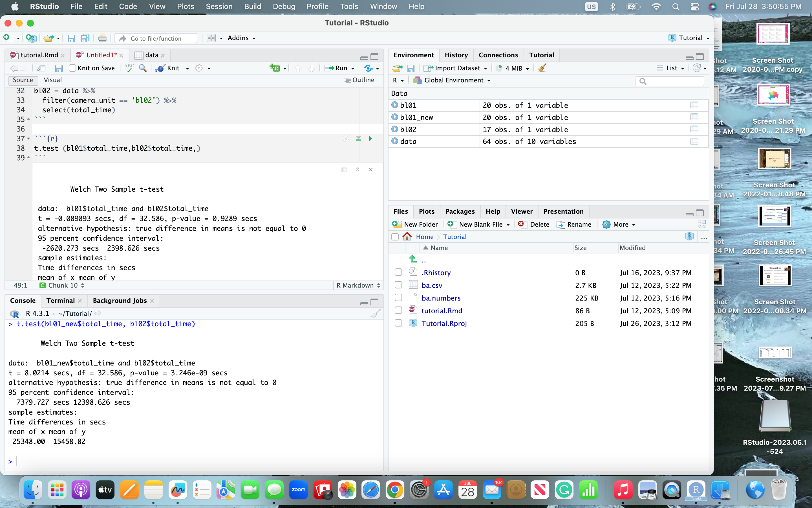Click the New Folder button

pyautogui.click(x=415, y=224)
